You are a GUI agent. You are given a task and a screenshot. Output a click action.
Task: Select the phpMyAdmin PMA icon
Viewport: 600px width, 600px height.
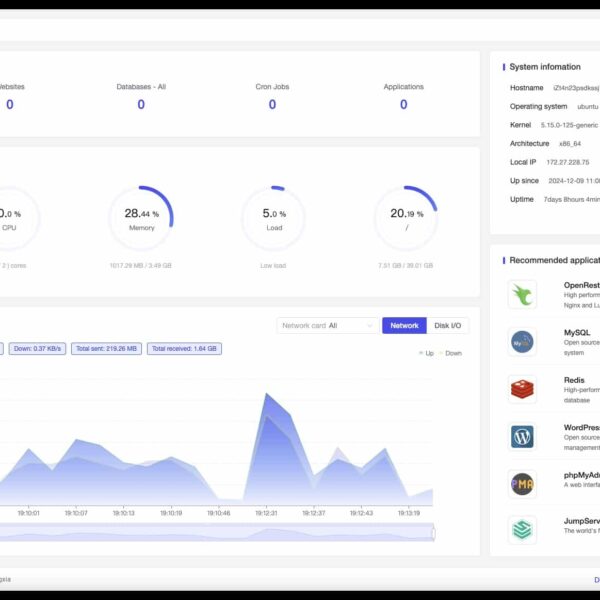(522, 484)
